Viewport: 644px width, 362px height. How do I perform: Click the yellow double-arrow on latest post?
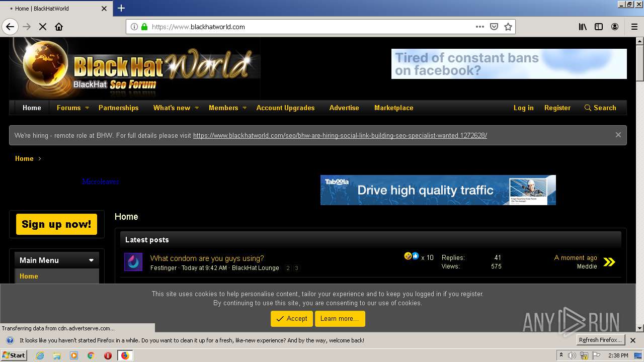609,262
